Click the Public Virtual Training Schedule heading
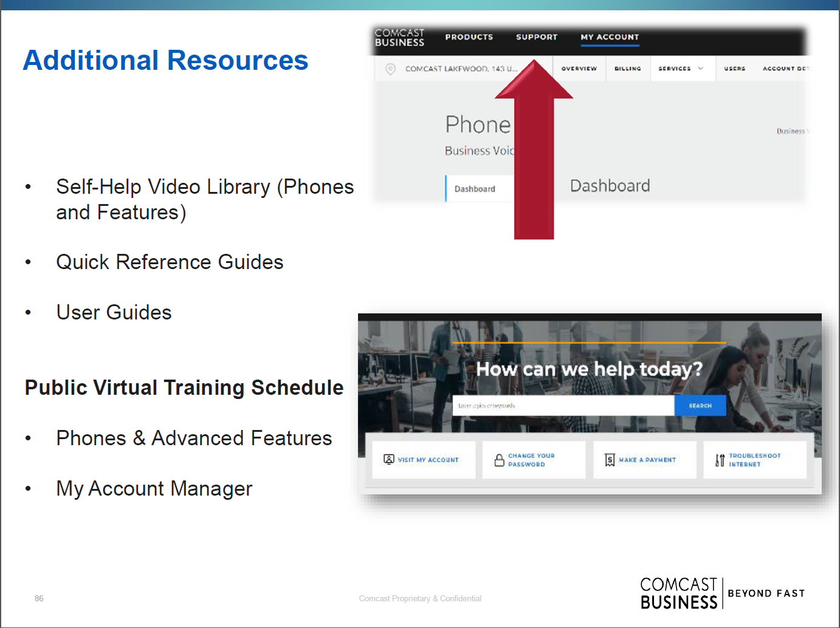 (184, 387)
